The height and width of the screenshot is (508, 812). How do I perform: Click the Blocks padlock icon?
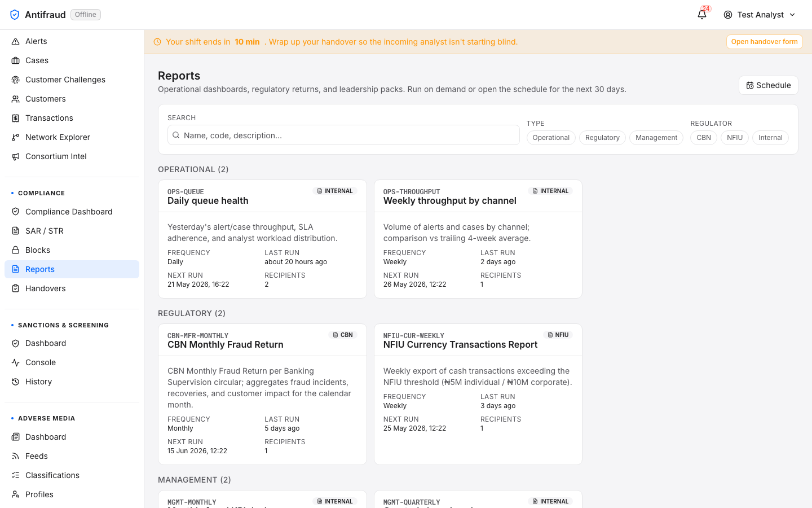[16, 250]
